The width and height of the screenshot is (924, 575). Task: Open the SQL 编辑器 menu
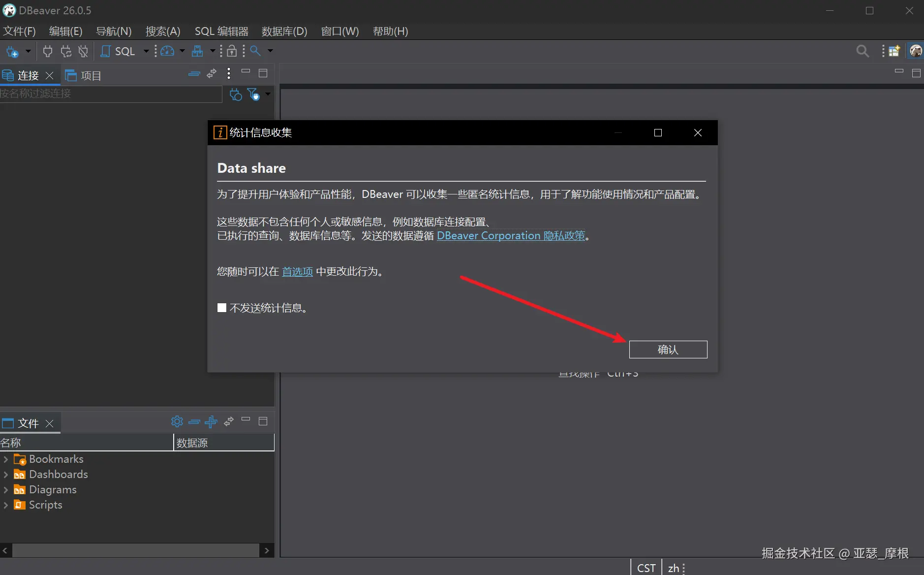tap(221, 32)
